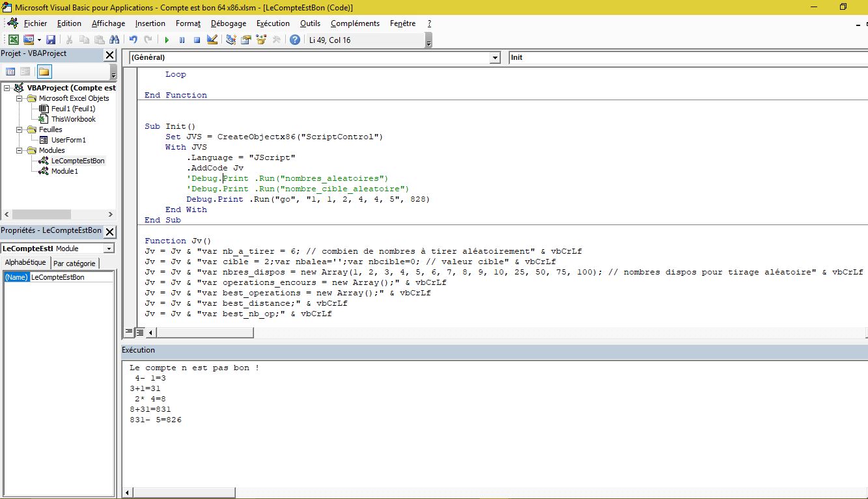Click the Toolbox hammer-wrench icon
The image size is (868, 499).
click(276, 40)
